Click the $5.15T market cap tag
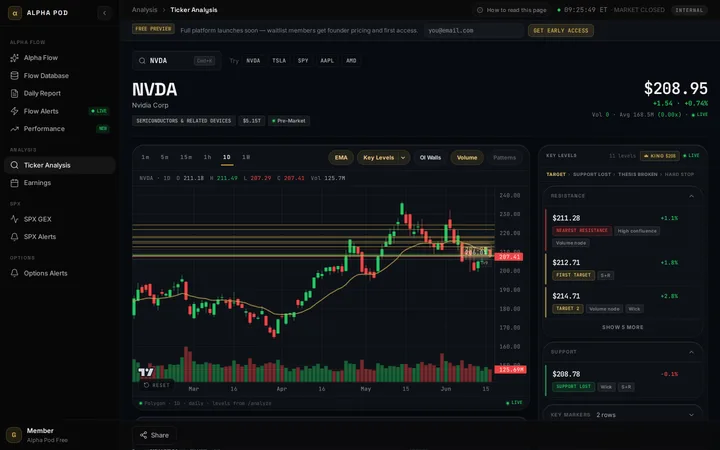Image resolution: width=720 pixels, height=450 pixels. (x=252, y=121)
